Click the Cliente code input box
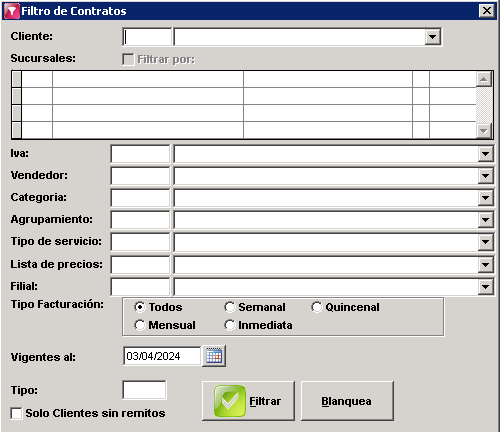Screen dimensions: 500x432 (x=147, y=37)
